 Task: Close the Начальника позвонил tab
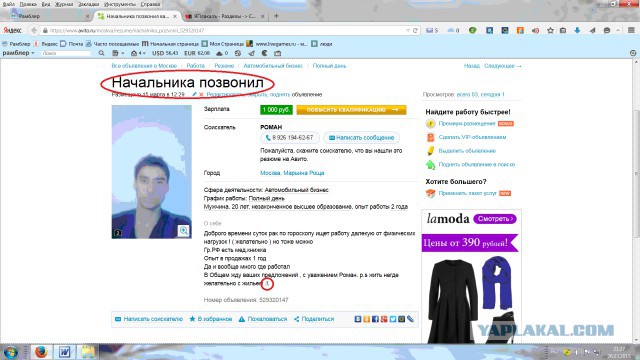tap(175, 16)
